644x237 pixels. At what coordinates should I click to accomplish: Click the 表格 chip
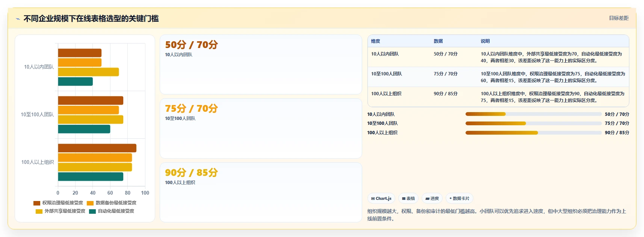(408, 198)
